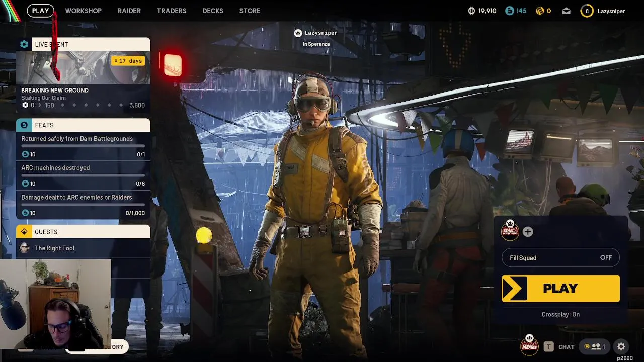644x362 pixels.
Task: Click the Live Event gear icon
Action: pyautogui.click(x=24, y=44)
